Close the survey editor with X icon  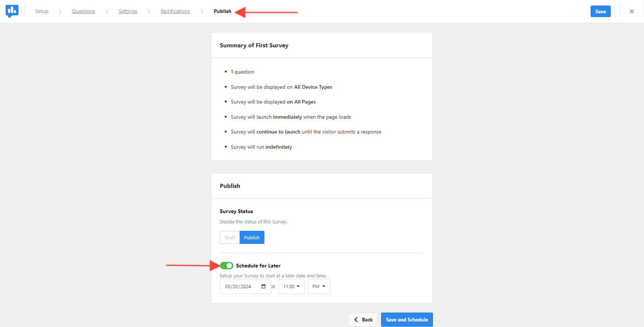point(632,11)
